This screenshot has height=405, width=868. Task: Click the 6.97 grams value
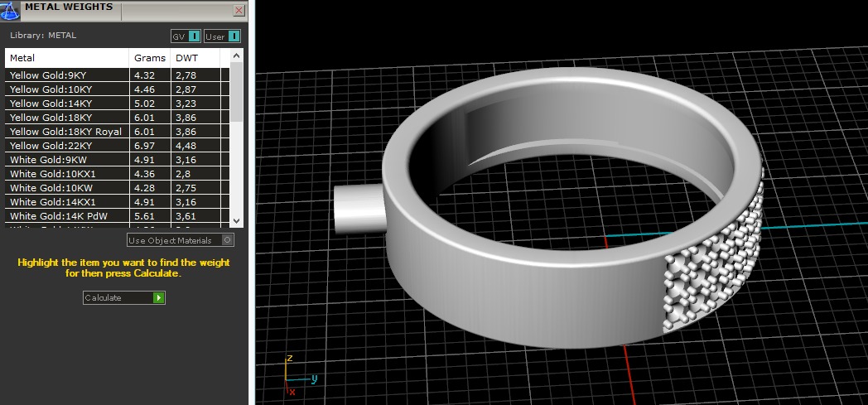(x=144, y=146)
